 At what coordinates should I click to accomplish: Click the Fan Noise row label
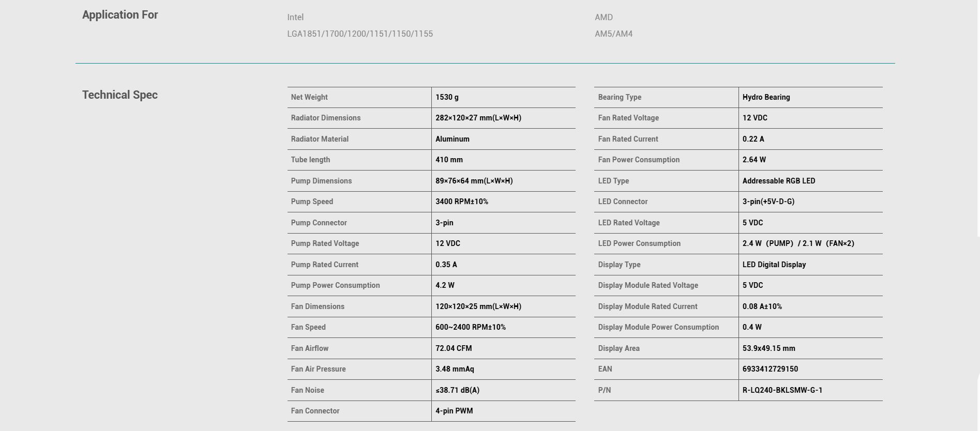click(308, 390)
